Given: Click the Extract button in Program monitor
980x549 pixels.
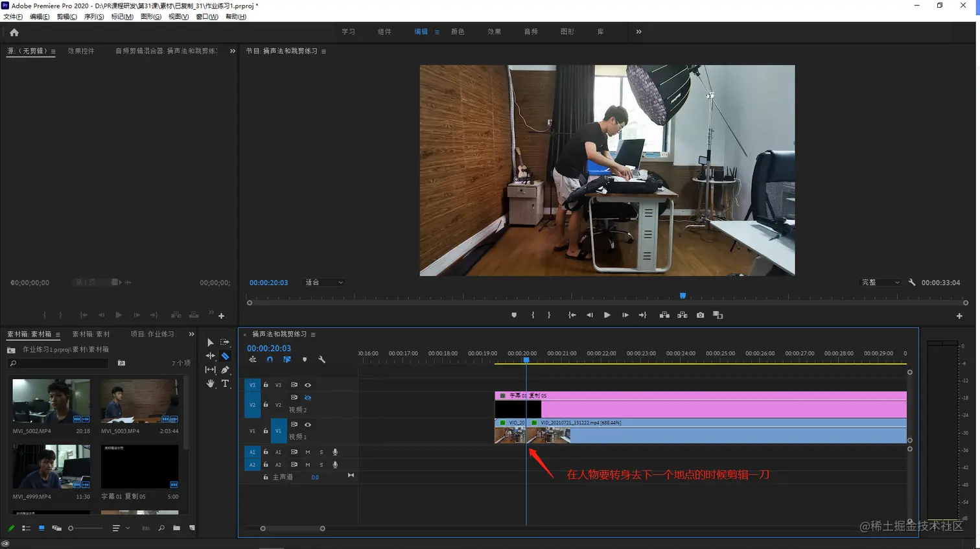Looking at the screenshot, I should pyautogui.click(x=682, y=315).
